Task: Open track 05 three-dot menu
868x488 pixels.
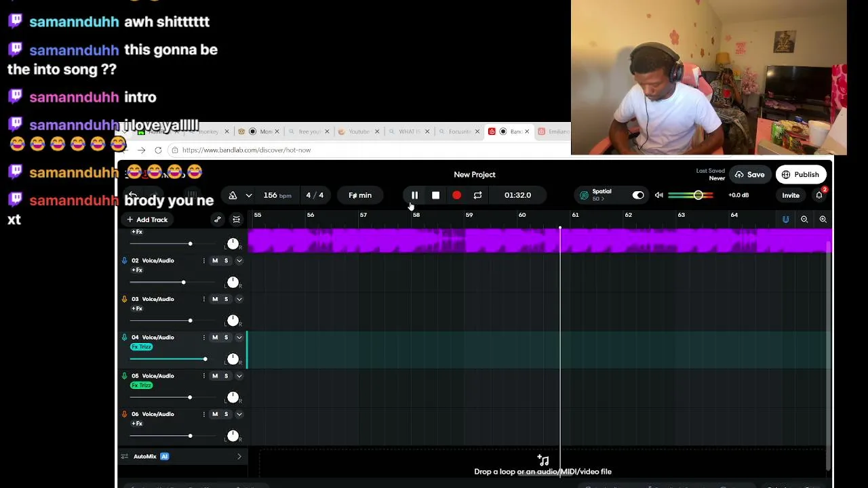Action: click(203, 376)
